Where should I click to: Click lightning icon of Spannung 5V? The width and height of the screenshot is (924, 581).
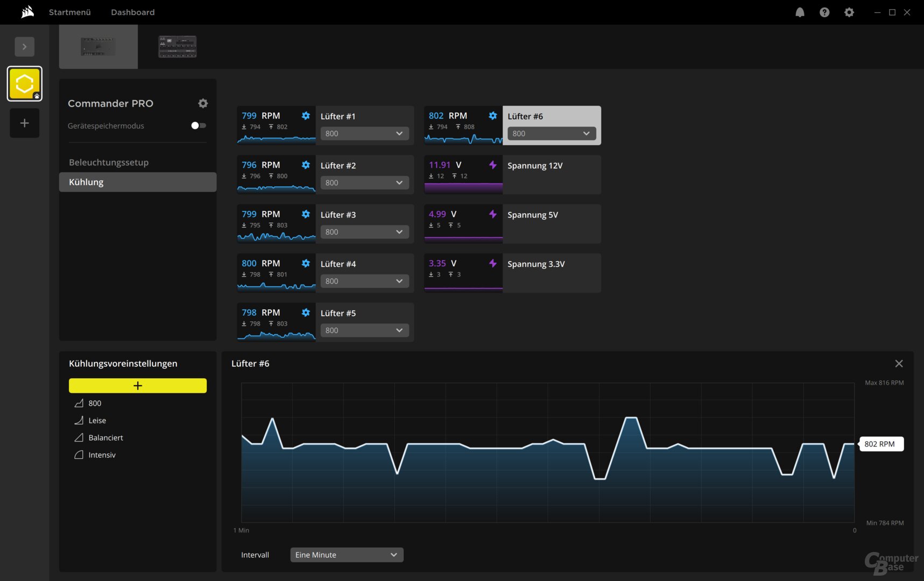point(493,214)
